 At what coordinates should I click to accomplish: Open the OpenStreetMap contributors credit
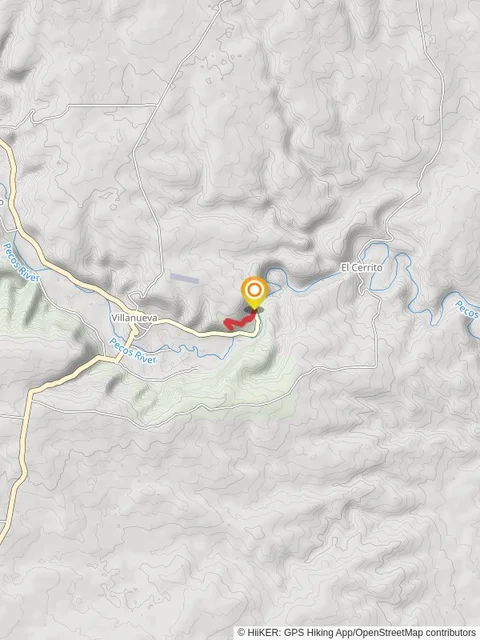[419, 633]
